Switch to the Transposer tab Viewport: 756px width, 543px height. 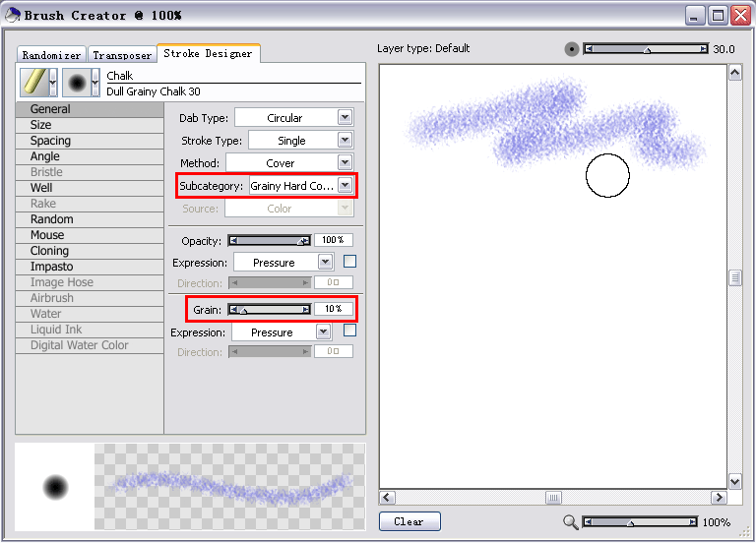coord(122,55)
